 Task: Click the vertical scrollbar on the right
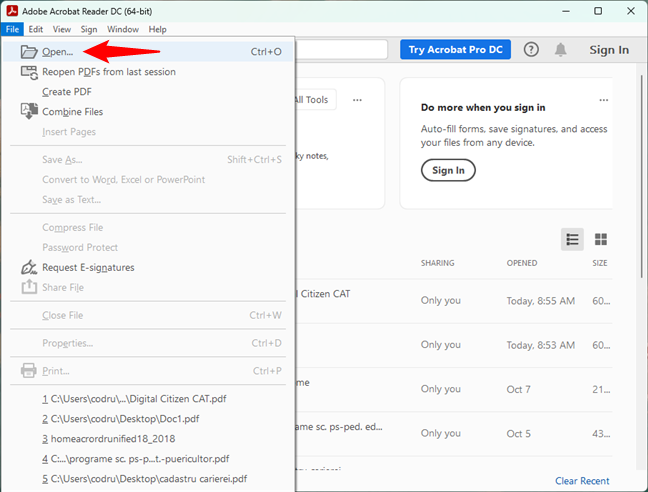pyautogui.click(x=641, y=176)
